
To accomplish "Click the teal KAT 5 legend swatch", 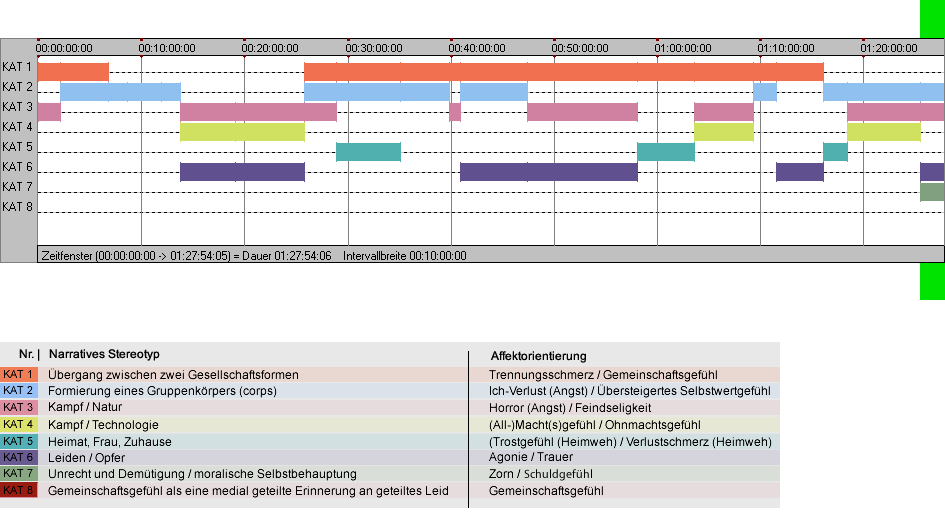I will click(19, 441).
